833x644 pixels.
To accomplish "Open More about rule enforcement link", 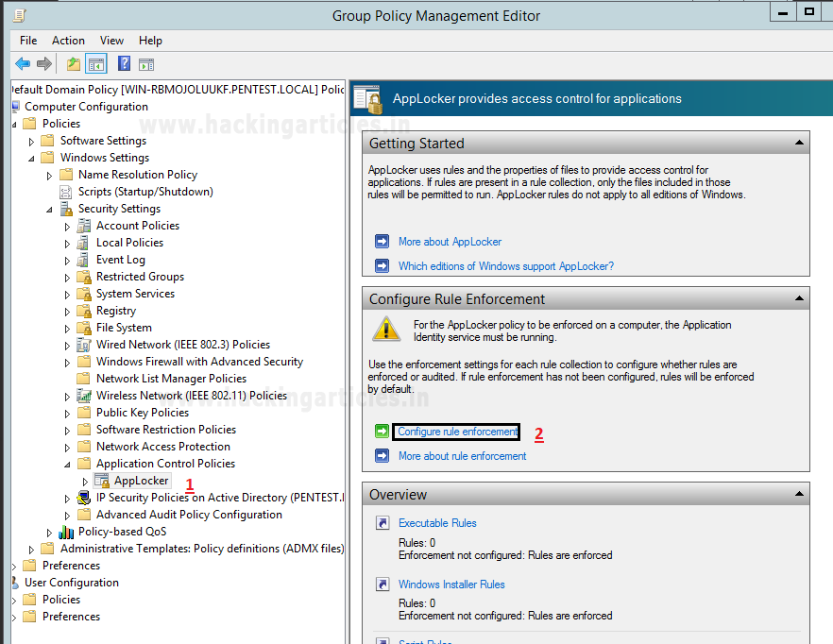I will pos(462,456).
